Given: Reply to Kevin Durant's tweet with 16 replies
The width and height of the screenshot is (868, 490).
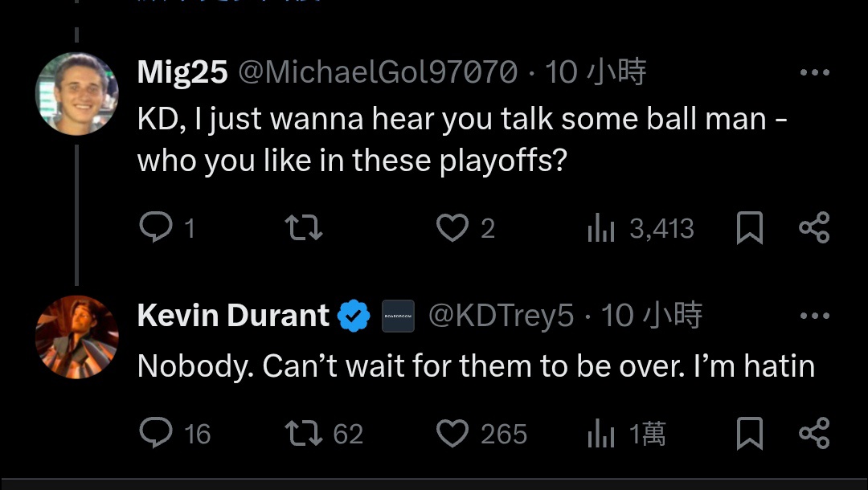Looking at the screenshot, I should [156, 432].
